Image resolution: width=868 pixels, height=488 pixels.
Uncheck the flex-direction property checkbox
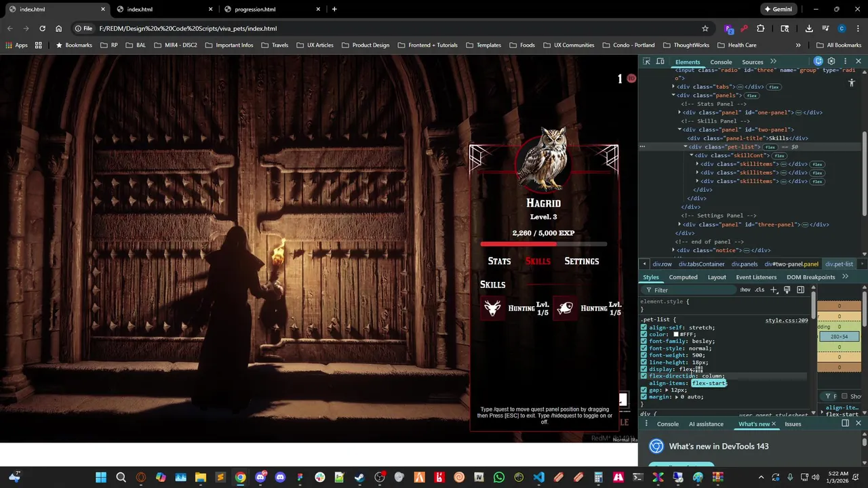644,375
